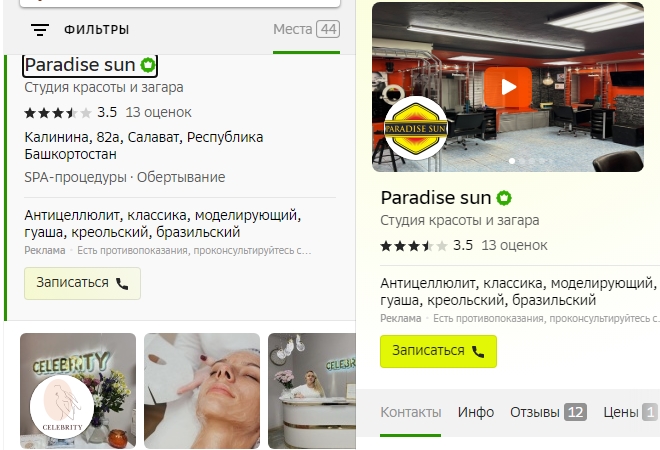Open the face mask photo thumbnail

[202, 391]
